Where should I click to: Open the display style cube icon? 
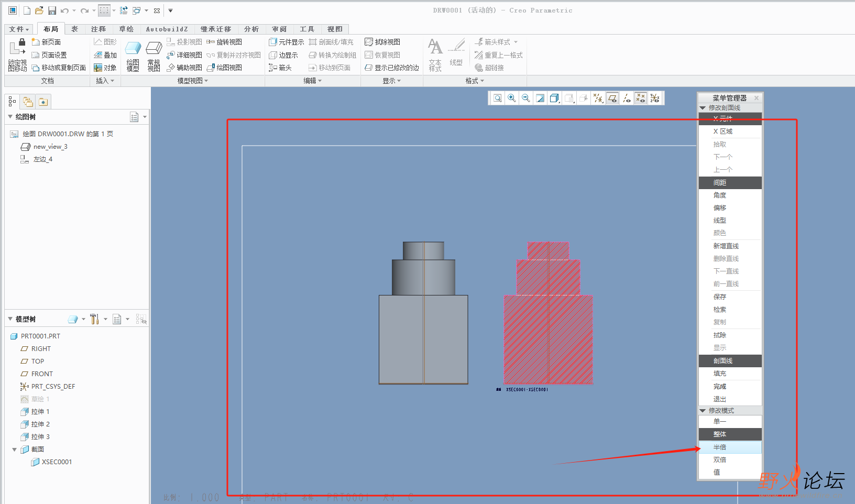click(x=554, y=98)
